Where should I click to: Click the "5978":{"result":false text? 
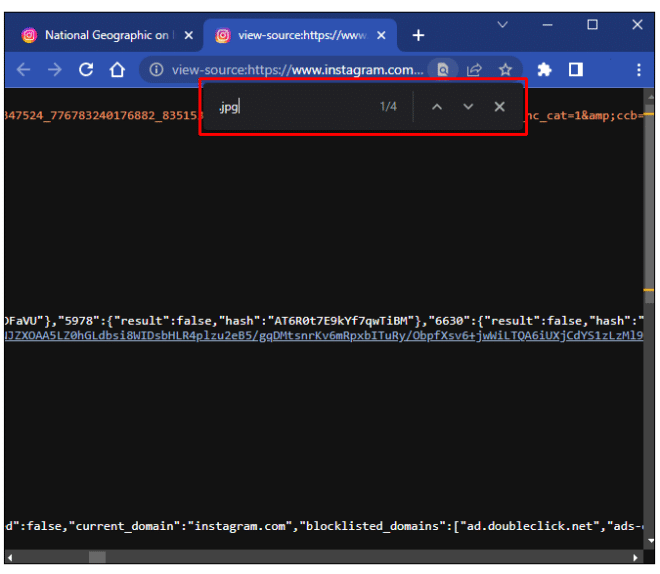coord(135,321)
